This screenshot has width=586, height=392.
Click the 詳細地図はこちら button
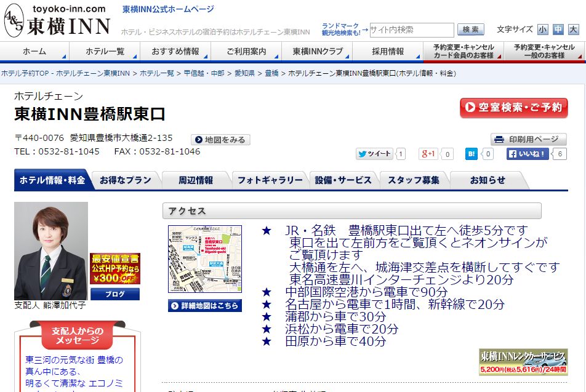coord(205,306)
